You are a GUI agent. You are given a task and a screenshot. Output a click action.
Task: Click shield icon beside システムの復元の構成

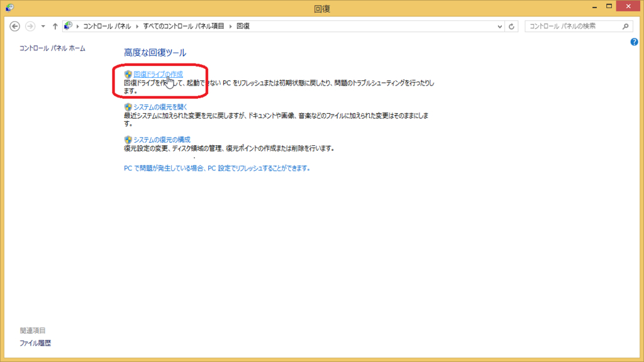tap(128, 140)
